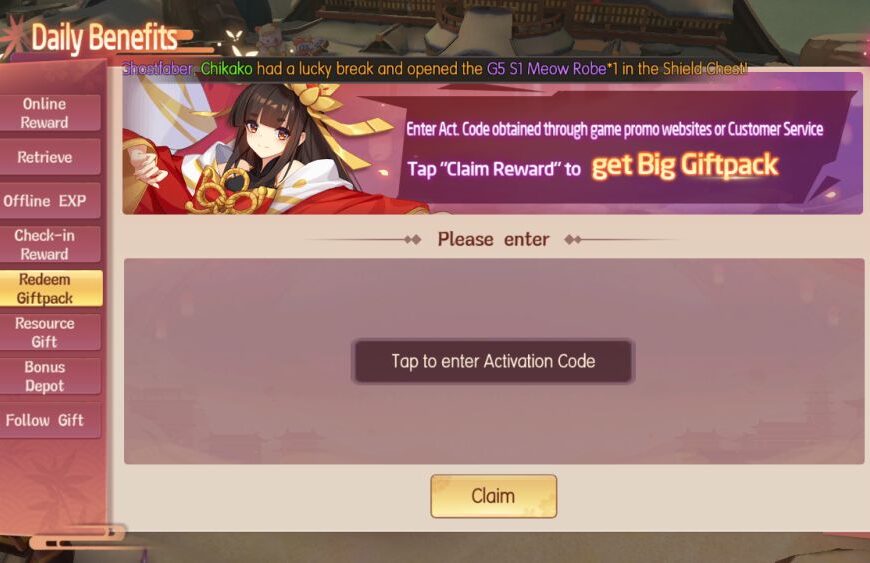Click the Ghostfaber name in the ticker

tap(158, 69)
